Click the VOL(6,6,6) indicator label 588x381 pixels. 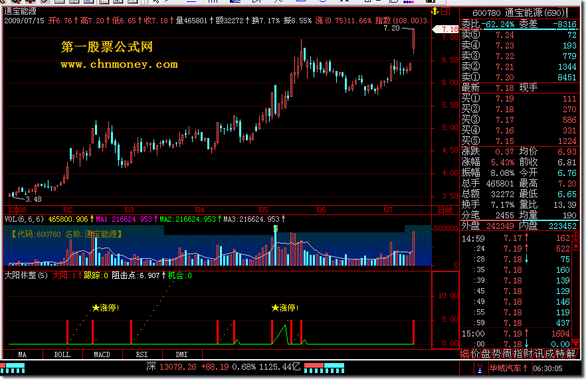(24, 219)
